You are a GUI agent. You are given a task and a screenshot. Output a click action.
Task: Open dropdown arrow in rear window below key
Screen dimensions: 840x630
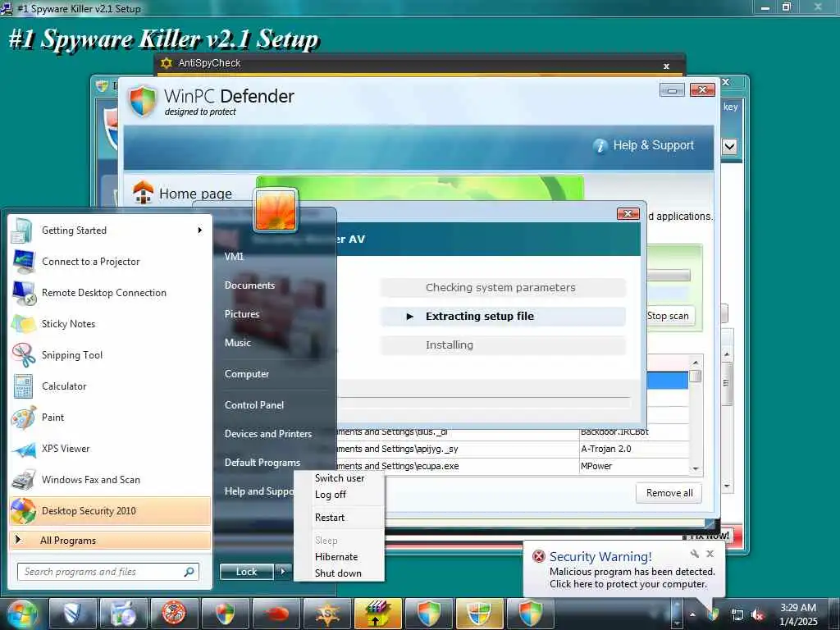point(729,146)
